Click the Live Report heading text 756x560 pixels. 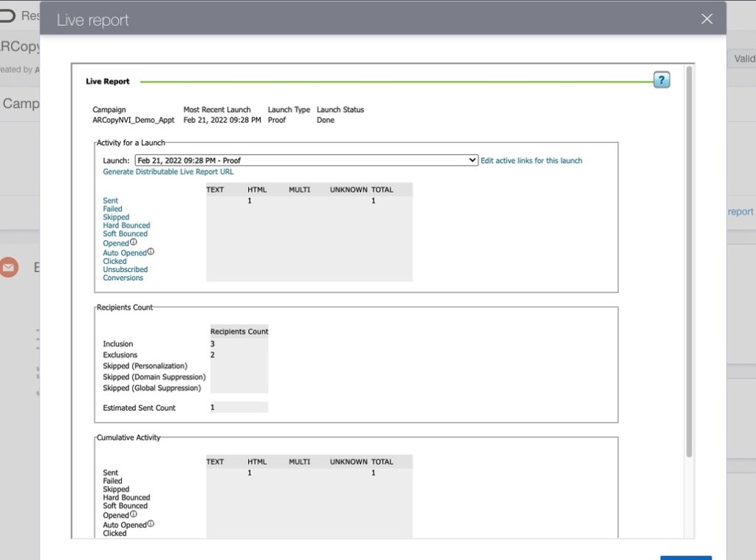click(108, 81)
